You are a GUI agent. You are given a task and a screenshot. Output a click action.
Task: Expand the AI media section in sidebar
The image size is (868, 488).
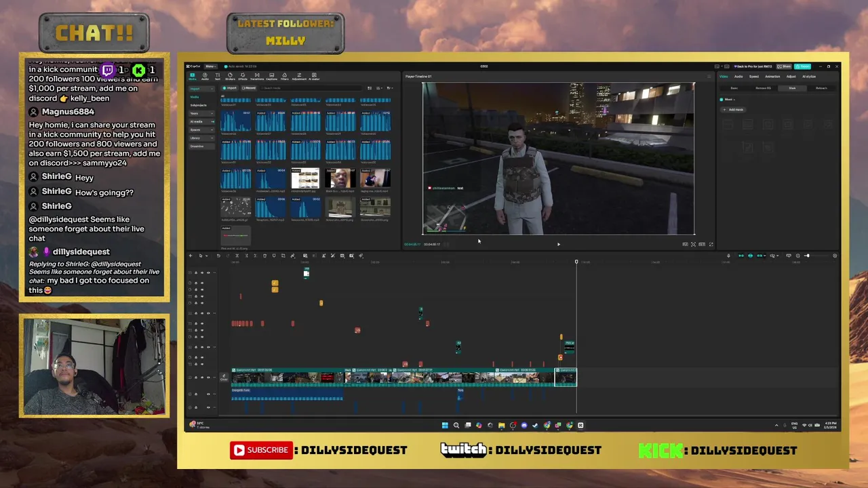201,121
